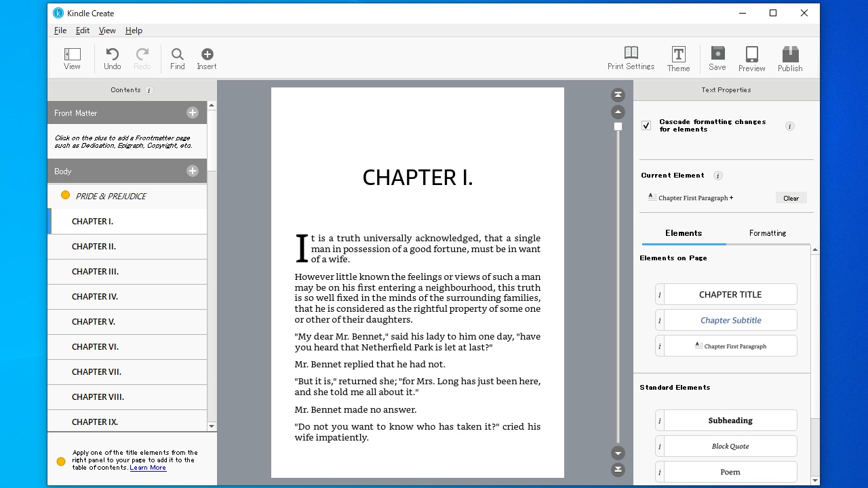Apply the Chapter Subtitle element
The image size is (868, 488).
coord(730,321)
